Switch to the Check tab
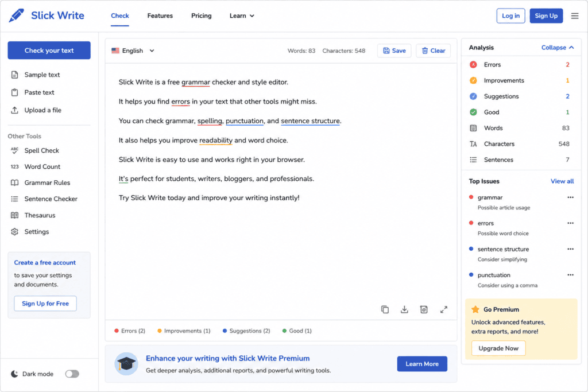Viewport: 588px width, 392px height. (119, 15)
